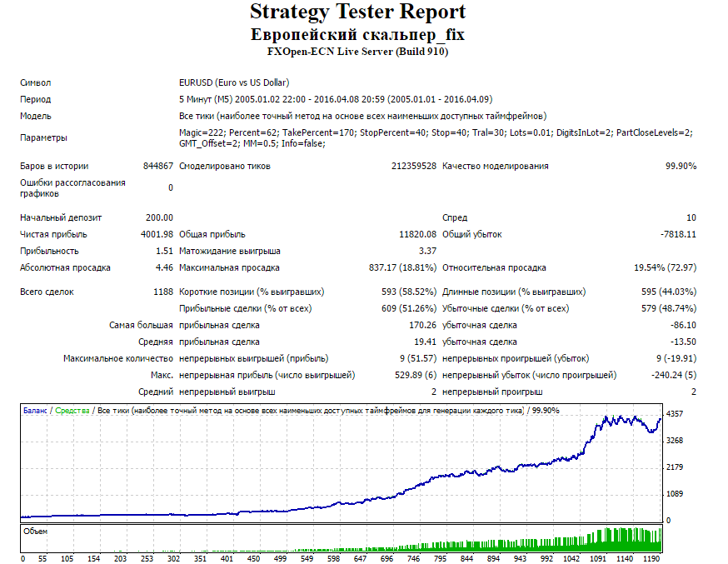The height and width of the screenshot is (564, 728).
Task: Select expected payoff value 3.37
Action: pyautogui.click(x=427, y=251)
